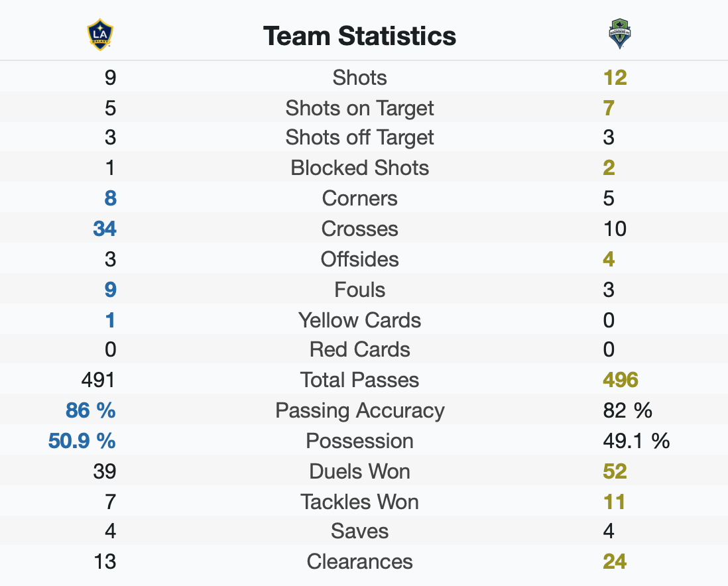Click the Seattle Sounders team logo
728x586 pixels.
pos(620,34)
